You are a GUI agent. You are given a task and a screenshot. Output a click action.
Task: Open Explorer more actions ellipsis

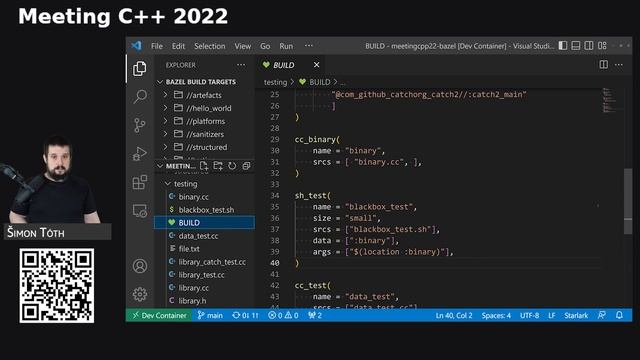[x=241, y=65]
